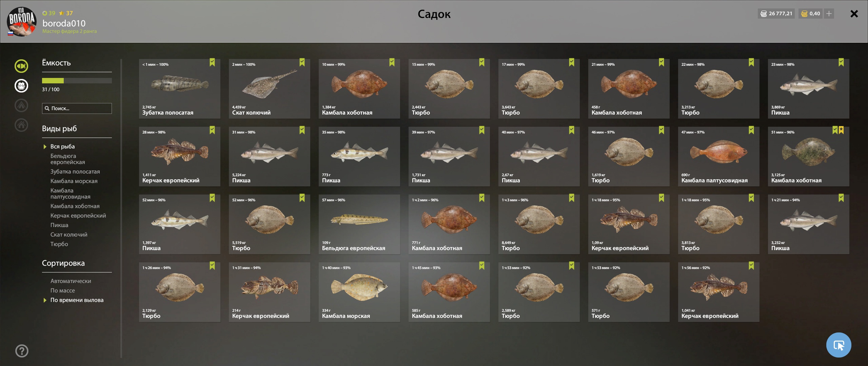Open the fish keepnet tab icon
Viewport: 868px width, 366px height.
[21, 66]
